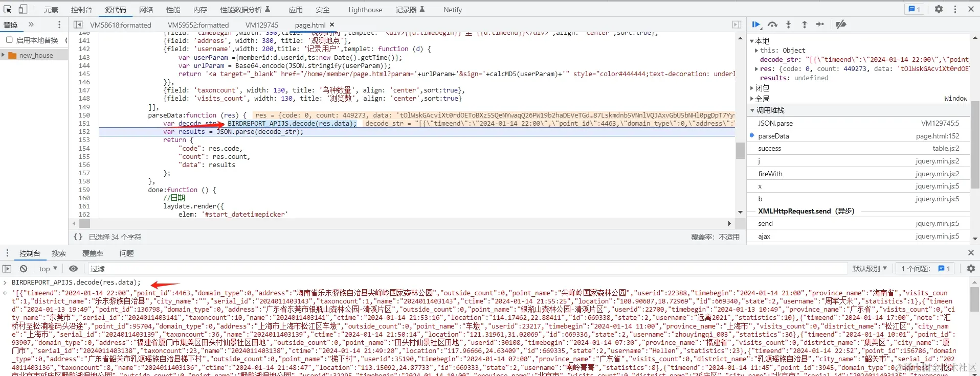980x376 pixels.
Task: Switch to the 搜索 drawer tab
Action: 59,253
